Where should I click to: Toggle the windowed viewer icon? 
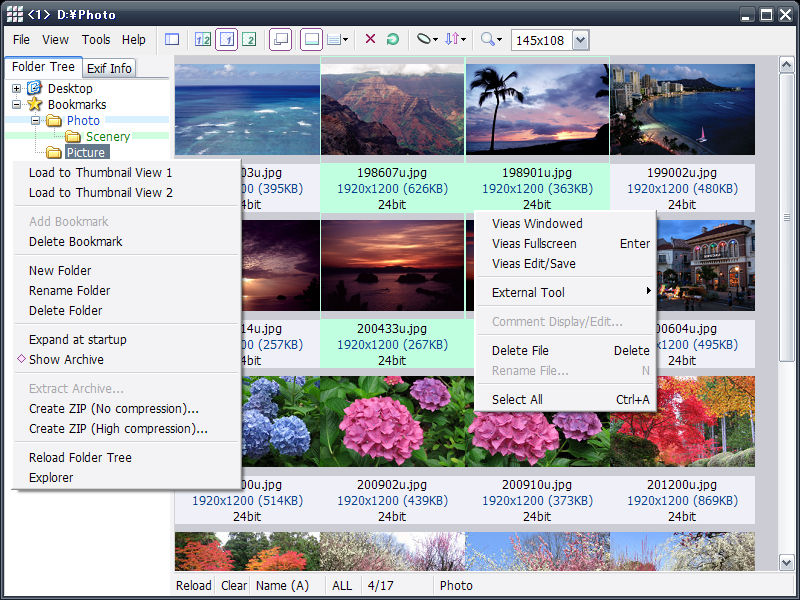(x=281, y=39)
